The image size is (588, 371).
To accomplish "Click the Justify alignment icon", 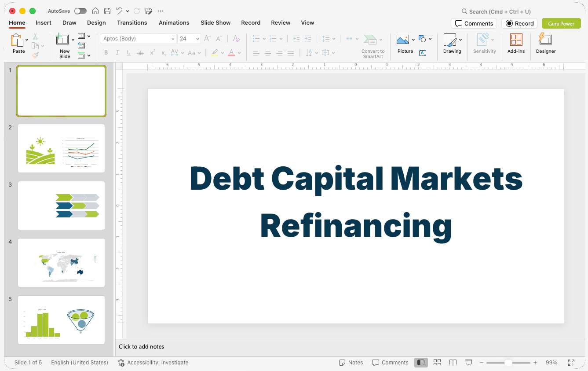I will pos(291,53).
